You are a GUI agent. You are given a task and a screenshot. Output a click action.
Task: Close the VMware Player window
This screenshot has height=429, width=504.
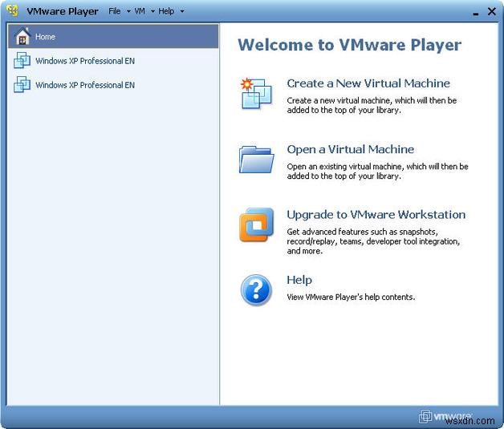coord(491,11)
